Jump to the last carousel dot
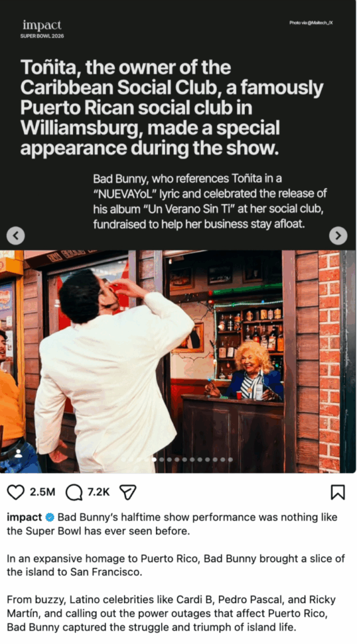This screenshot has height=644, width=357. coord(230,460)
